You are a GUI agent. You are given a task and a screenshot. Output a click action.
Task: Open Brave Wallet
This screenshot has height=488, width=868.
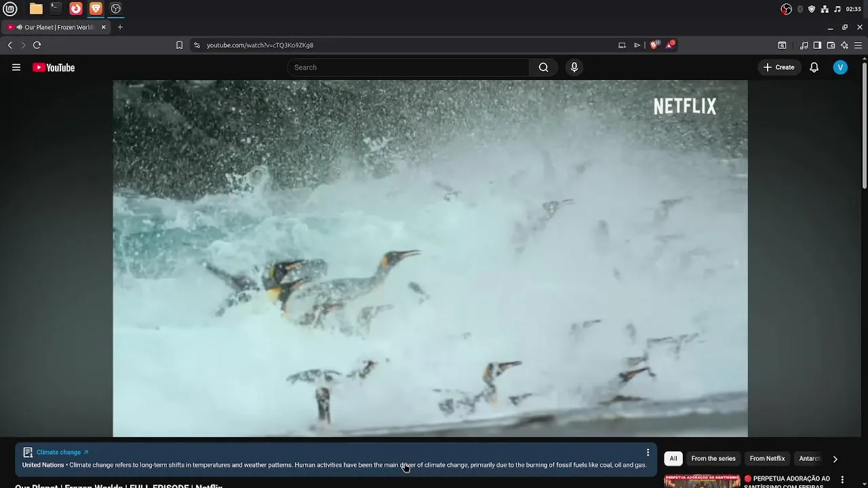pos(831,45)
